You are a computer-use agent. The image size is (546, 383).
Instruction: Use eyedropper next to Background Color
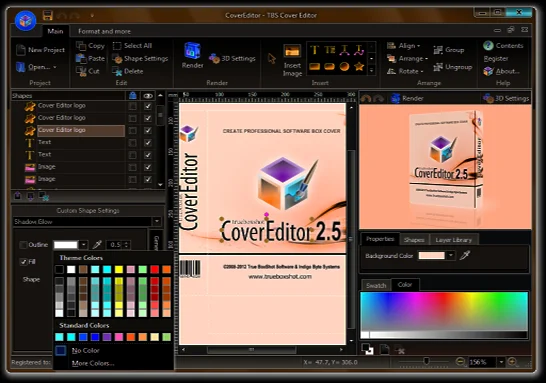pyautogui.click(x=465, y=256)
